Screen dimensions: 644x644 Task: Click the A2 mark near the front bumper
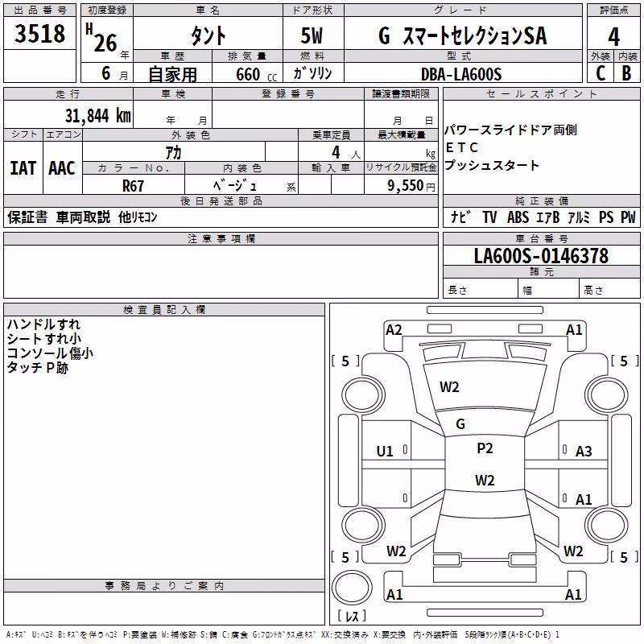click(394, 330)
